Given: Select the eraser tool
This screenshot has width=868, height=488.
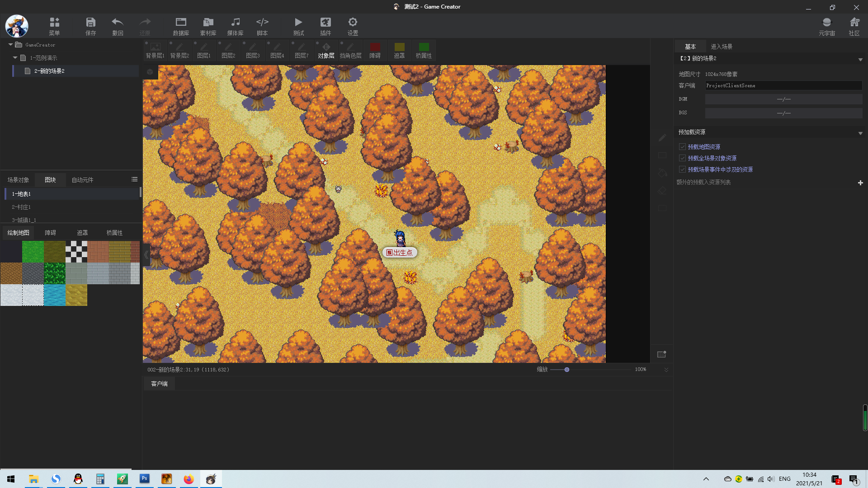Looking at the screenshot, I should point(662,191).
